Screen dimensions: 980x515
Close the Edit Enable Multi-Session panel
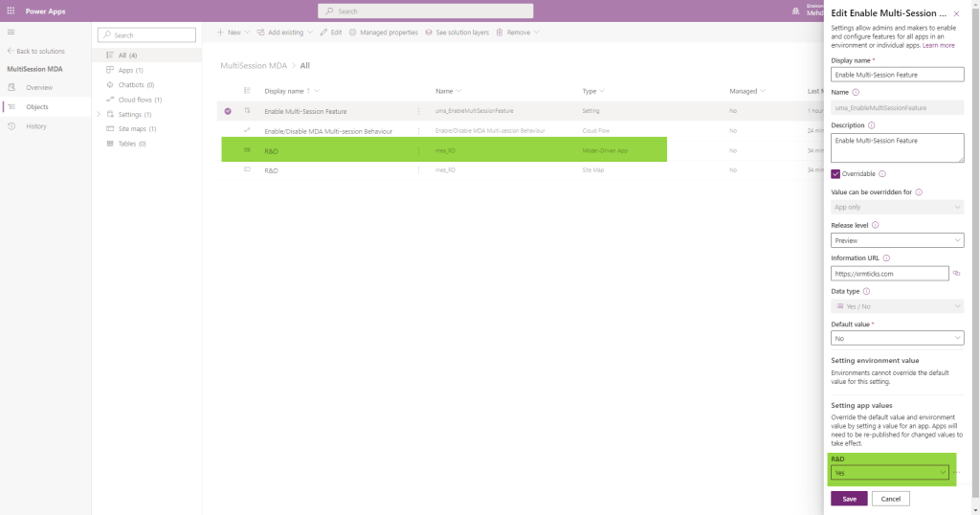[x=956, y=14]
